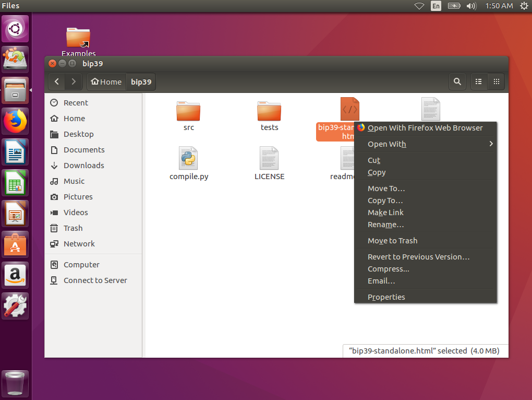Screen dimensions: 532x400
Task: Click the Home breadcrumb in the path bar
Action: pyautogui.click(x=106, y=81)
